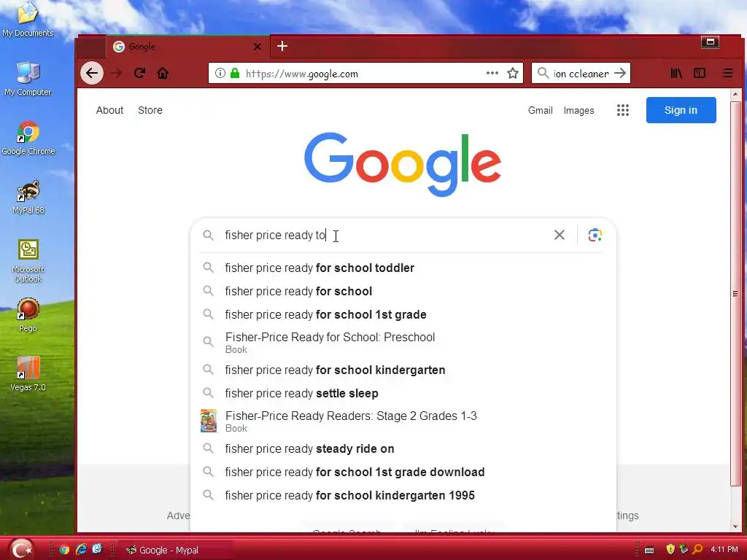The image size is (747, 560).
Task: Search by image with the camera lens icon
Action: click(595, 235)
